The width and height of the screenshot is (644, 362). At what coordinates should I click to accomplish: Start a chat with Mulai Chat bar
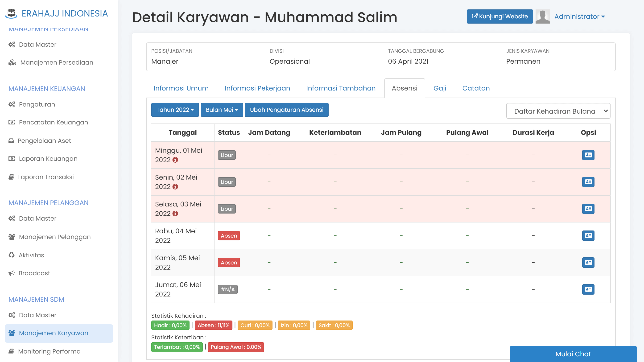(x=573, y=354)
